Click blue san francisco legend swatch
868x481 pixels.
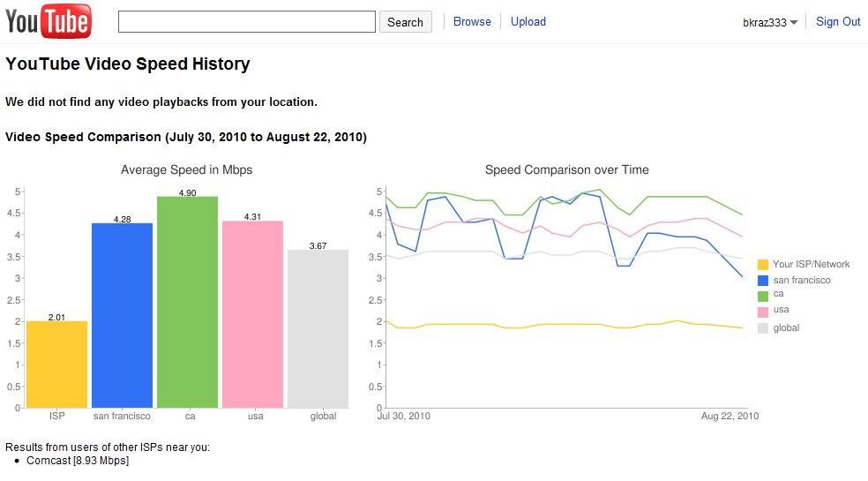763,281
